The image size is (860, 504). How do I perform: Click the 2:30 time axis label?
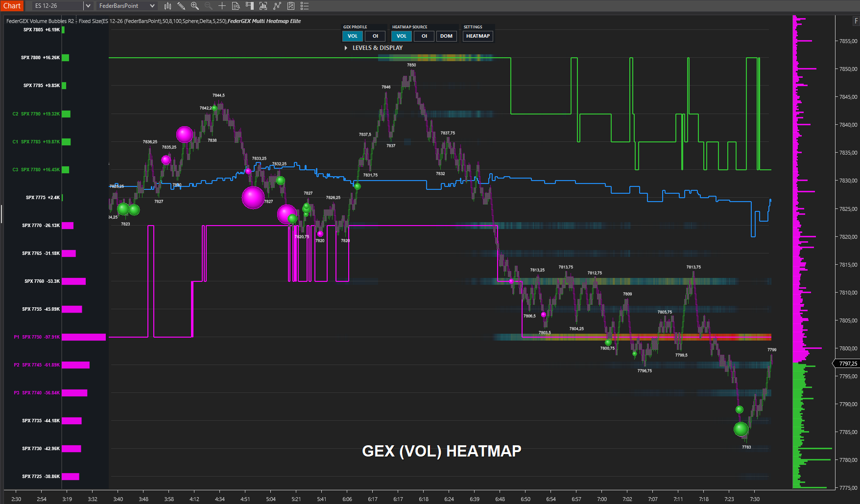[x=16, y=499]
